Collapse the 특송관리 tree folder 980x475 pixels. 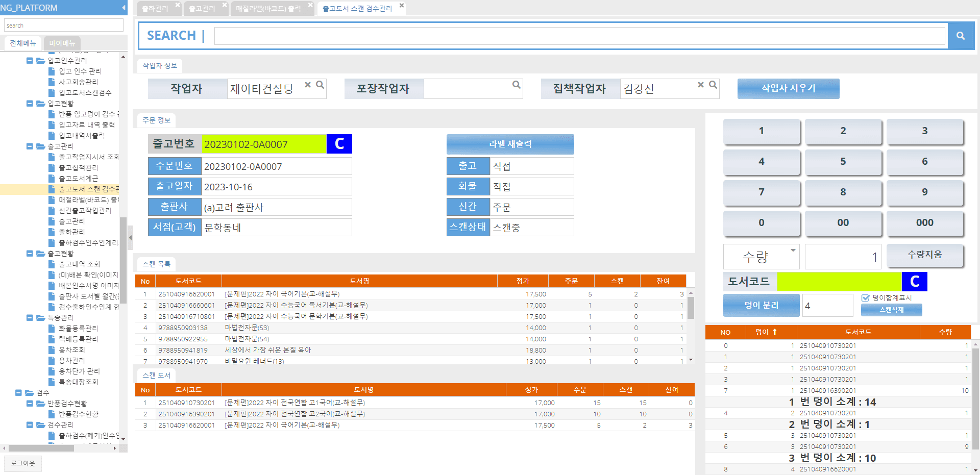[30, 318]
